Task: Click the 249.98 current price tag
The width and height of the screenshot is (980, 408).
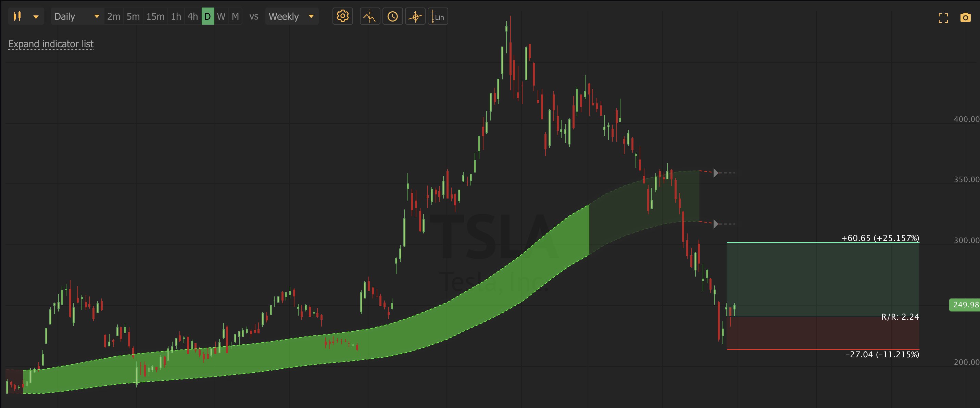Action: coord(964,305)
